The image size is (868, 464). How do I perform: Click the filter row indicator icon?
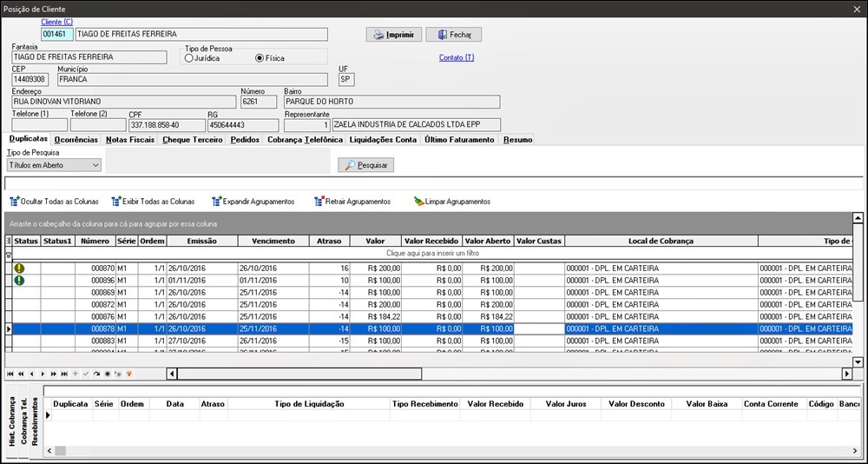tap(9, 256)
